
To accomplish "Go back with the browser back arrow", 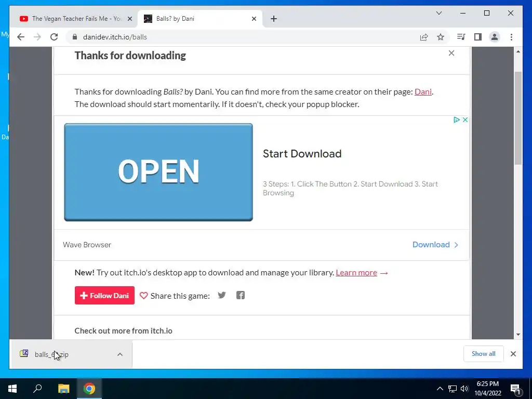I will tap(21, 37).
